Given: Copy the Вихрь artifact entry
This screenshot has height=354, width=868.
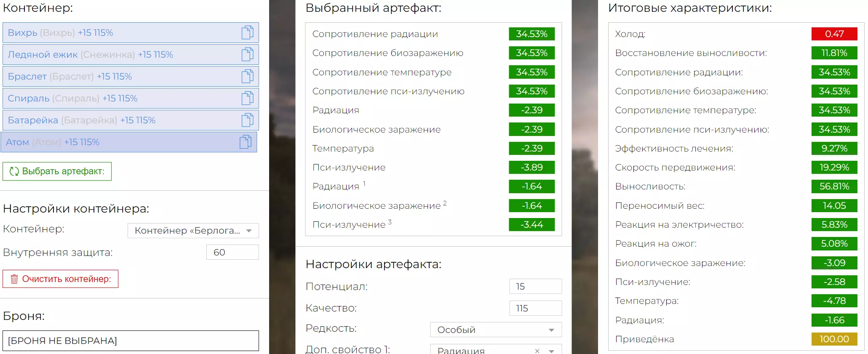Looking at the screenshot, I should click(x=247, y=33).
